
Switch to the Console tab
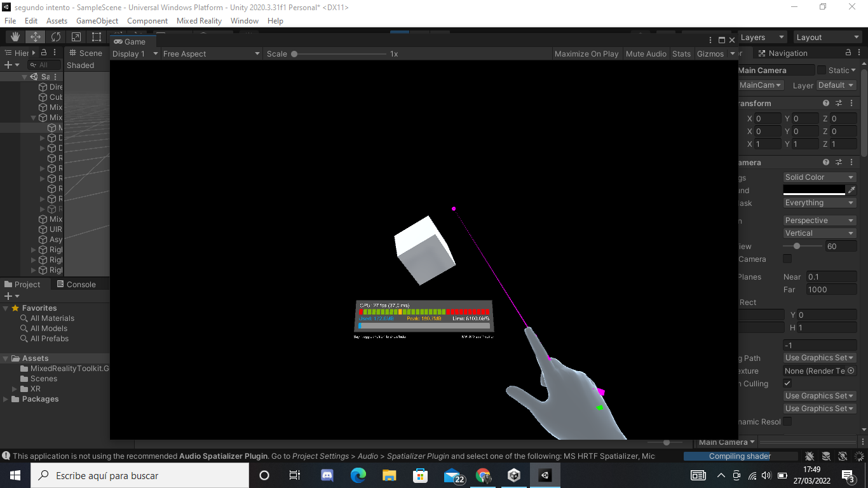pos(76,284)
